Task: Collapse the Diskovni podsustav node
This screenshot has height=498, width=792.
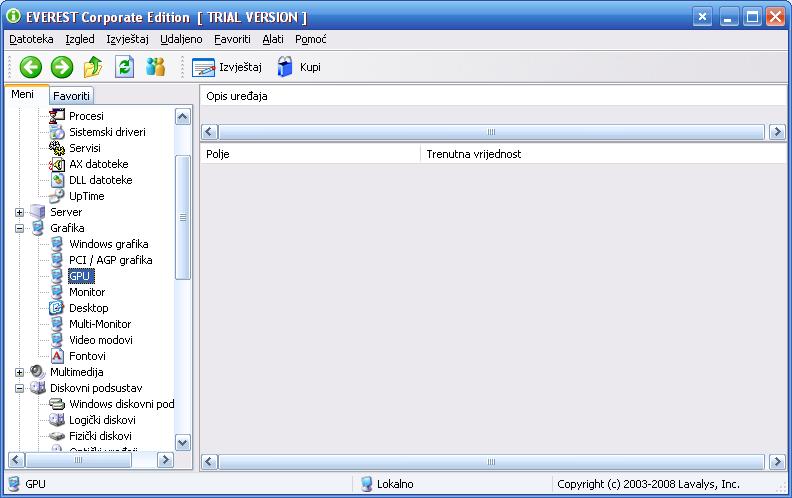Action: (x=19, y=388)
